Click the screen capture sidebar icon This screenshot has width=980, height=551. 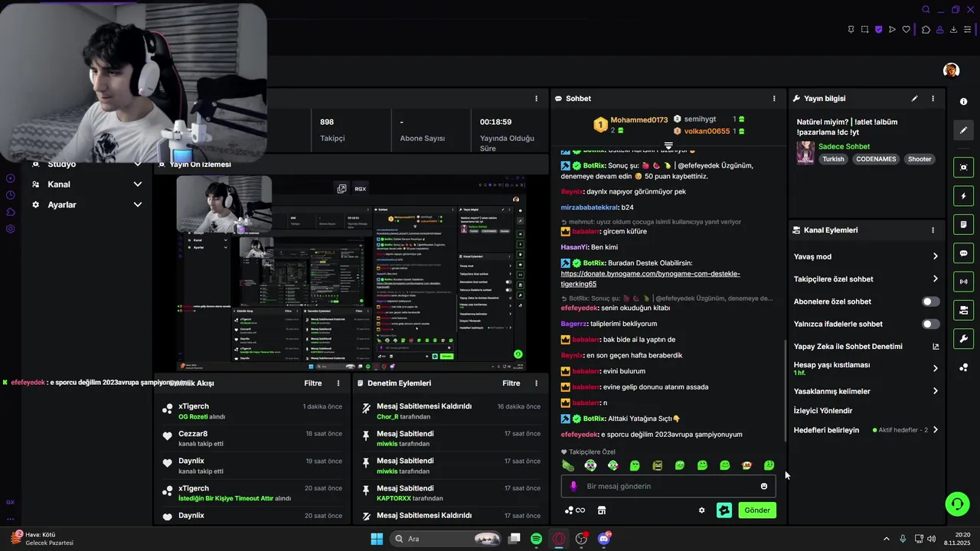[963, 168]
